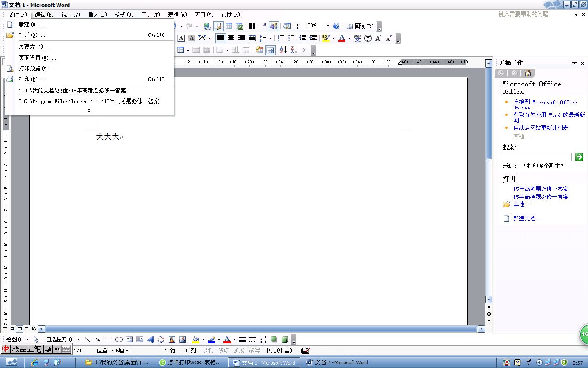The height and width of the screenshot is (368, 588).
Task: Sort descending with the Z-A icon
Action: [294, 50]
